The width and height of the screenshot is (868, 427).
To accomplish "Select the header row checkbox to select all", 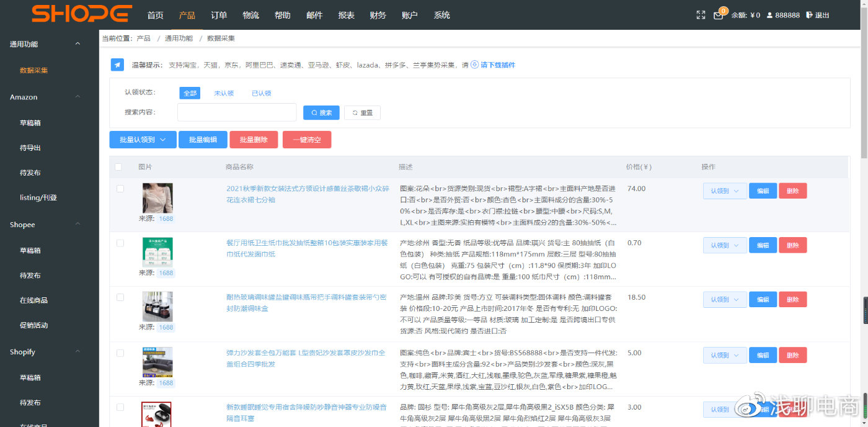I will coord(120,167).
